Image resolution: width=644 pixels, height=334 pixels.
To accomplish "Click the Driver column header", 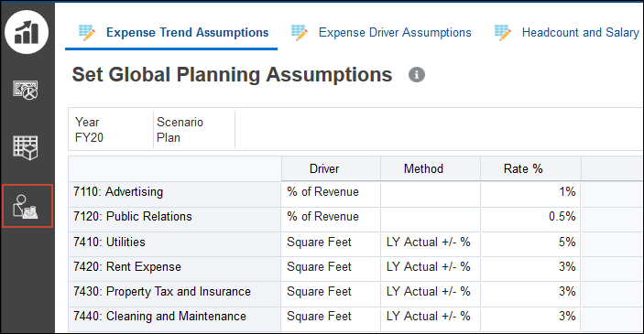I will pyautogui.click(x=331, y=168).
